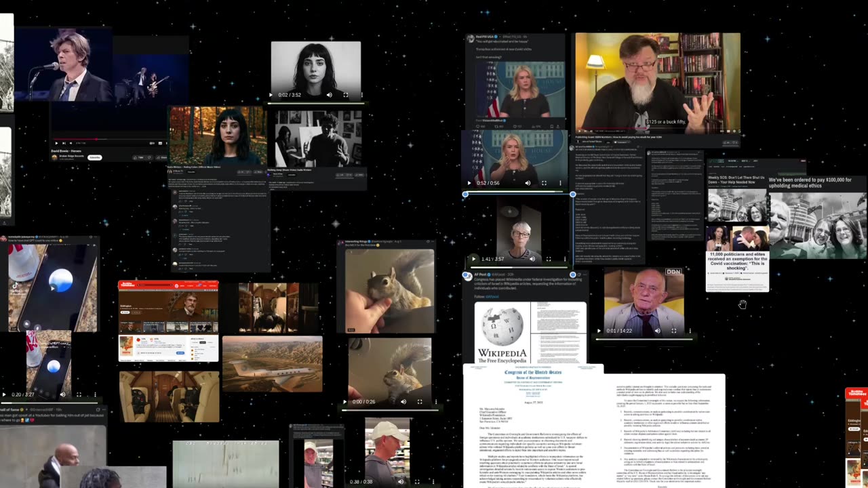
Task: Enter fullscreen on the 1:41 / 3:57 video
Action: tap(549, 259)
